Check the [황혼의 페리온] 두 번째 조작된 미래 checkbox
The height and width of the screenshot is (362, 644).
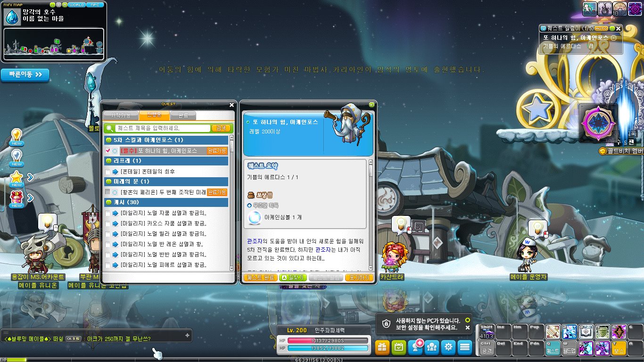[x=108, y=192]
